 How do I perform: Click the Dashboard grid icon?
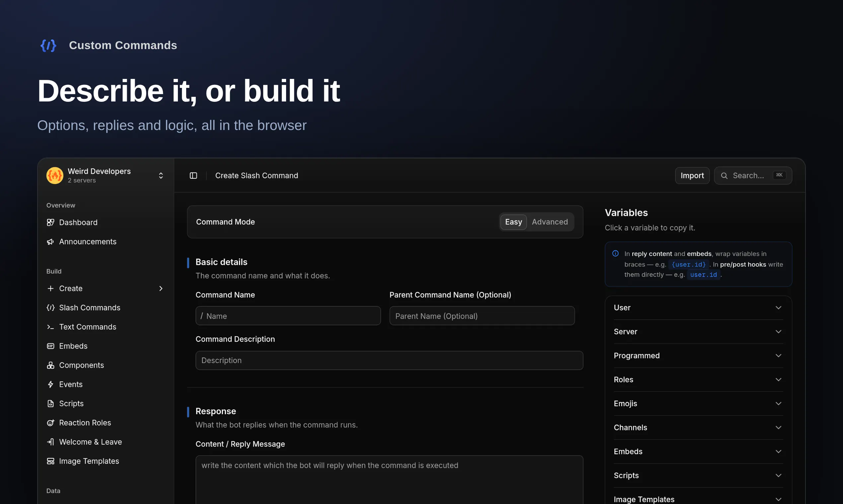click(50, 222)
